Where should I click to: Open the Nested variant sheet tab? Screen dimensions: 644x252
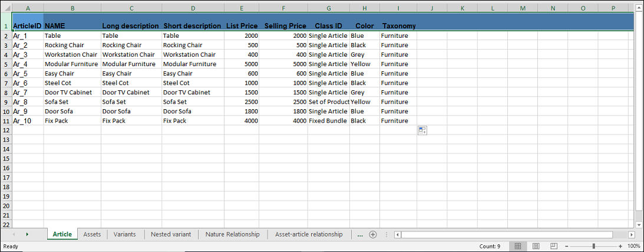pyautogui.click(x=171, y=234)
